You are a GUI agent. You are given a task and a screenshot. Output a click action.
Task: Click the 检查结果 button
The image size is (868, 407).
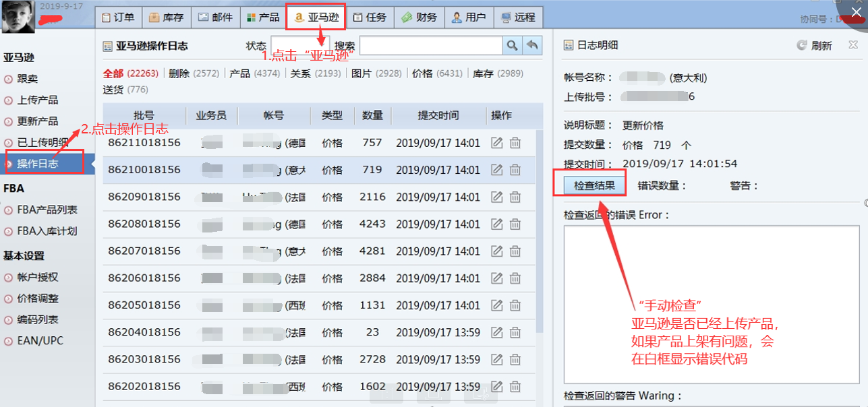coord(594,185)
